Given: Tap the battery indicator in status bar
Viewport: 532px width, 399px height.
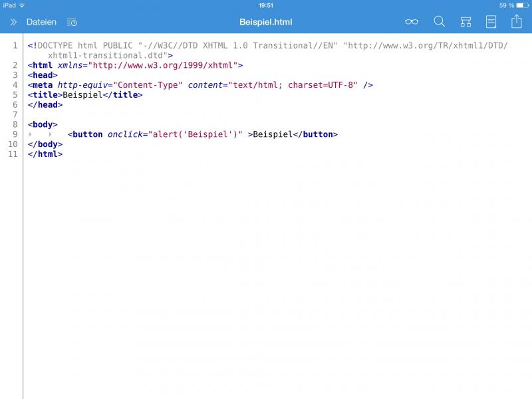Looking at the screenshot, I should [521, 5].
